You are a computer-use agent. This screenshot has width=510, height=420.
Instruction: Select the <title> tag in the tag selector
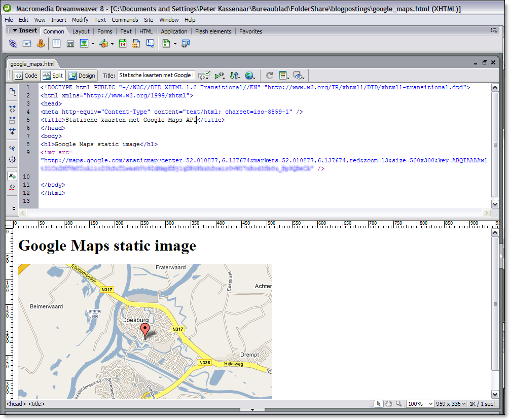(37, 404)
